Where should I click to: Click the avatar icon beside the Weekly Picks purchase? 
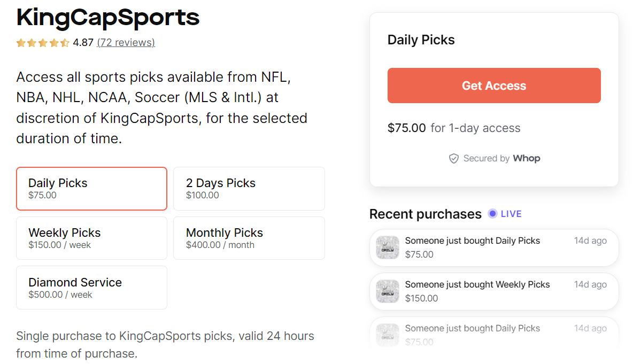[x=387, y=291]
